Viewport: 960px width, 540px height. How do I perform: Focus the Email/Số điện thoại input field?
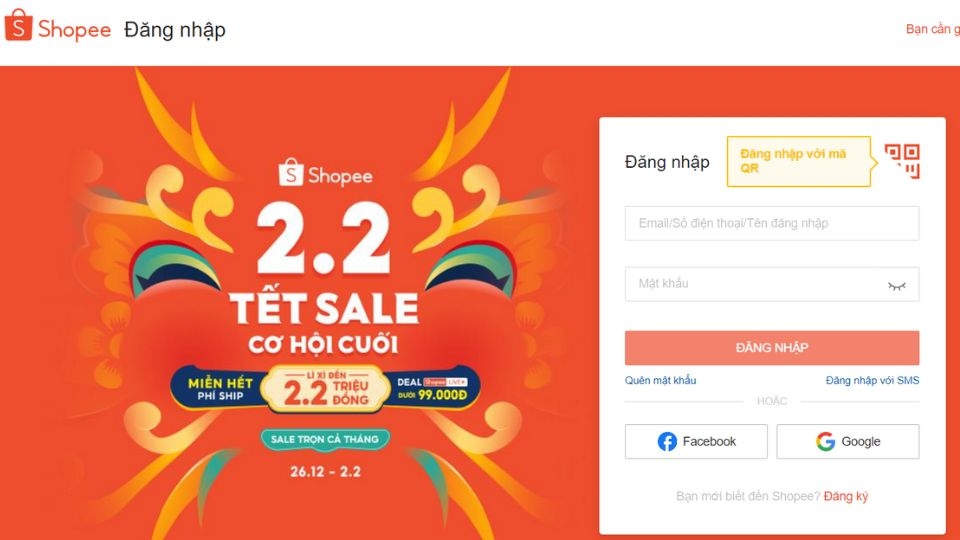pyautogui.click(x=771, y=223)
